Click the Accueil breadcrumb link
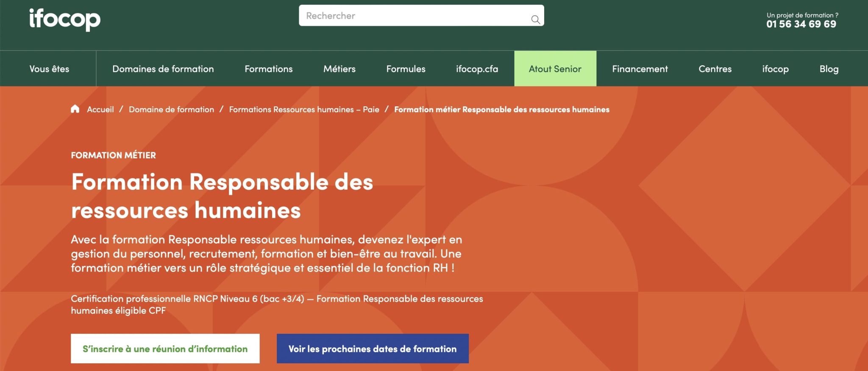The height and width of the screenshot is (371, 868). click(x=100, y=109)
